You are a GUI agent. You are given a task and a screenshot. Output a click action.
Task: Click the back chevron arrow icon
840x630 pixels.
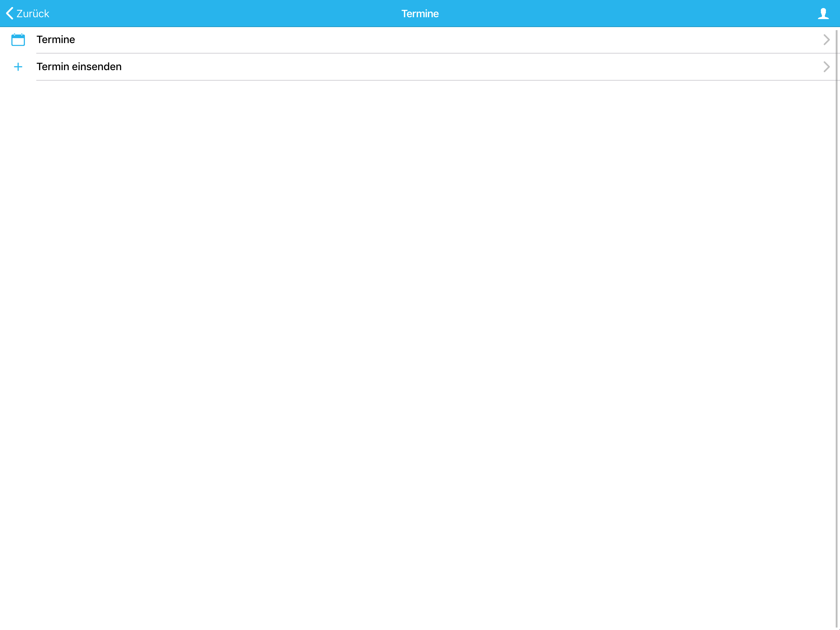point(10,13)
